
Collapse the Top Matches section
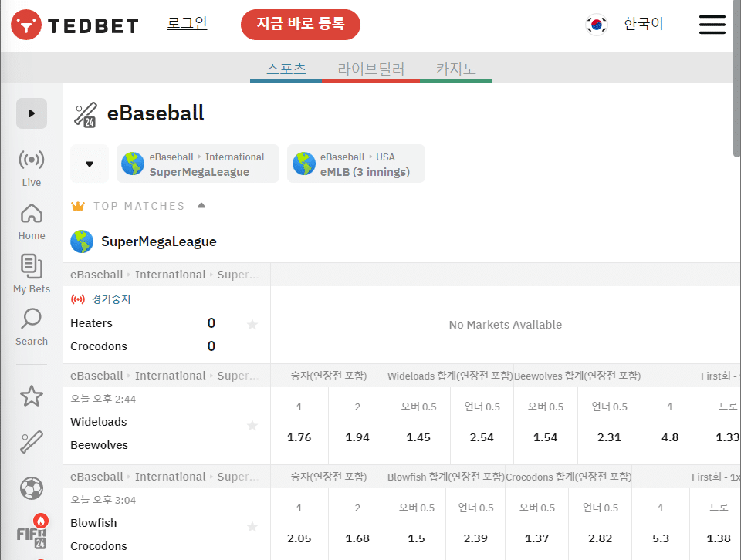[201, 205]
